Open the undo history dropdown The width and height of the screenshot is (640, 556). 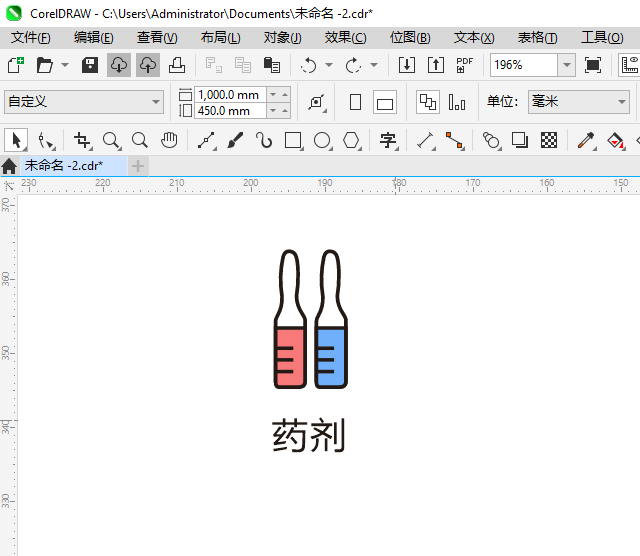point(329,65)
